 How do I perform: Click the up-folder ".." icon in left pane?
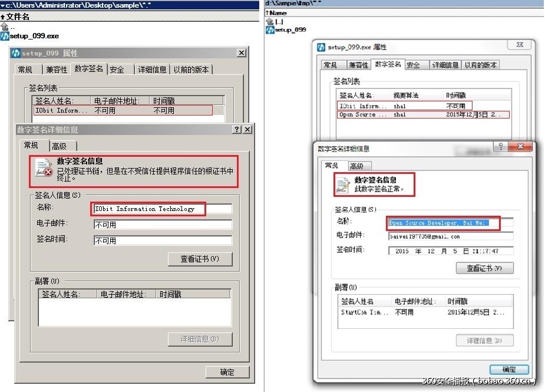(x=5, y=26)
